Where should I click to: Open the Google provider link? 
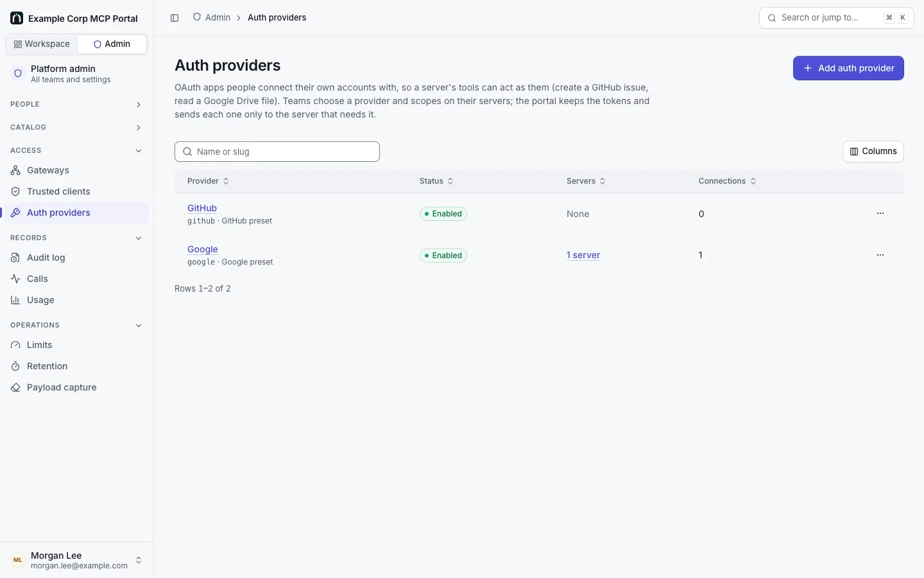pos(203,249)
